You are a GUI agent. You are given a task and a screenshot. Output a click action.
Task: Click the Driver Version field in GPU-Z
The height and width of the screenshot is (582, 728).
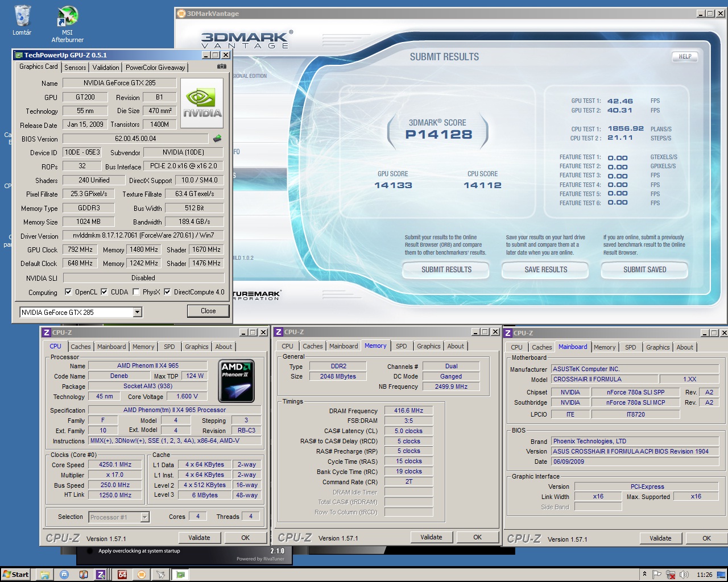pos(143,235)
